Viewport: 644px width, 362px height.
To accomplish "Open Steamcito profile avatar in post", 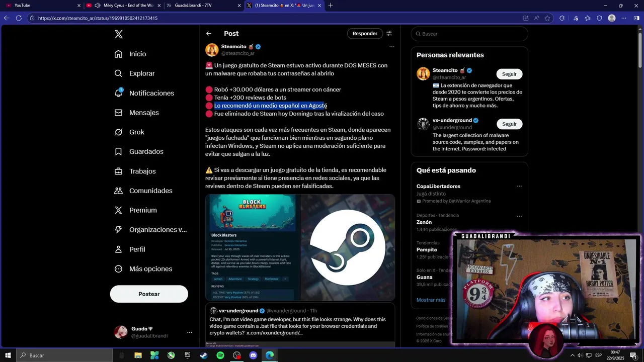I will [x=212, y=50].
